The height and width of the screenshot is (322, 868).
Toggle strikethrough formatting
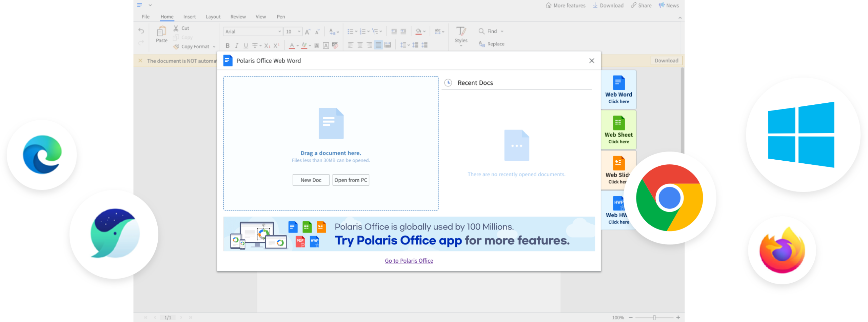(x=255, y=45)
